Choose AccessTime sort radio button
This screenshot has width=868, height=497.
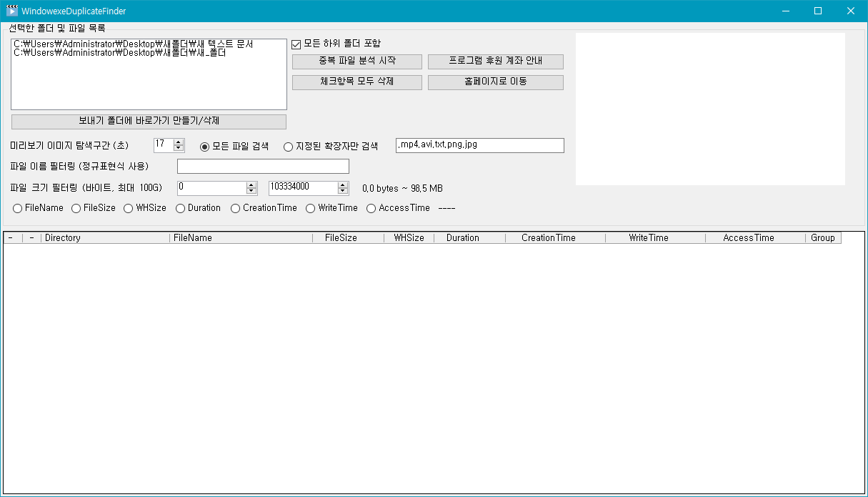click(399, 208)
